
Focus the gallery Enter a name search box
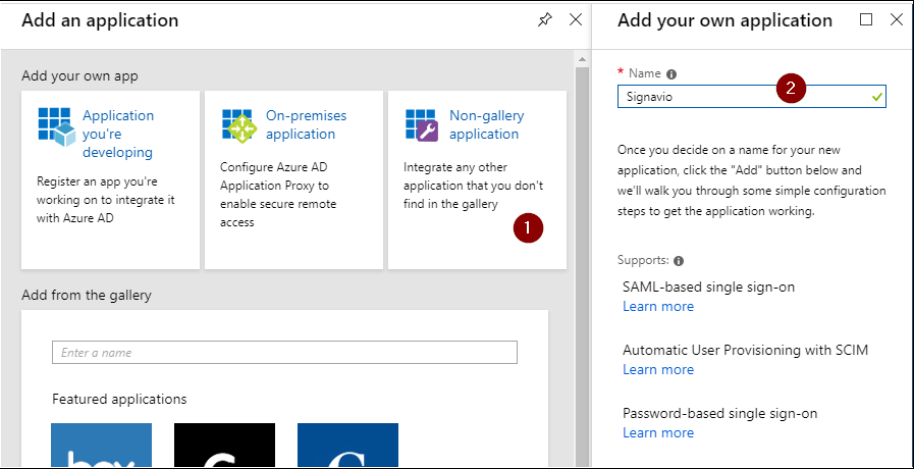point(285,352)
